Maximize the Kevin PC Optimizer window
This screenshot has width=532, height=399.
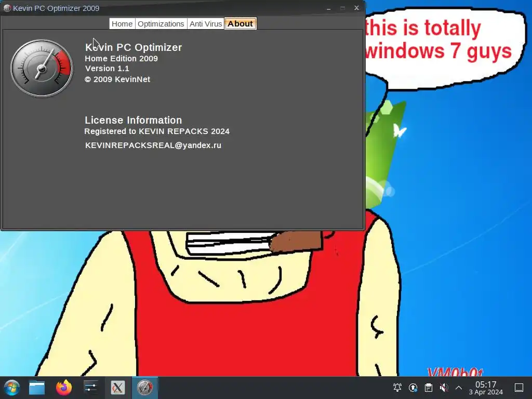(x=343, y=8)
